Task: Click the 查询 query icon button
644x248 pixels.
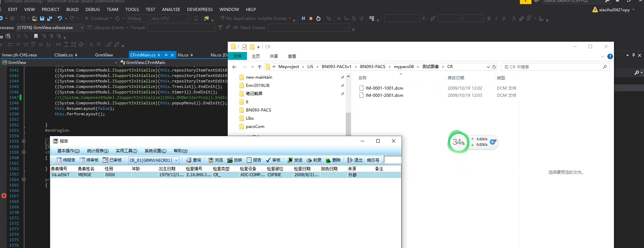Action: pyautogui.click(x=194, y=160)
